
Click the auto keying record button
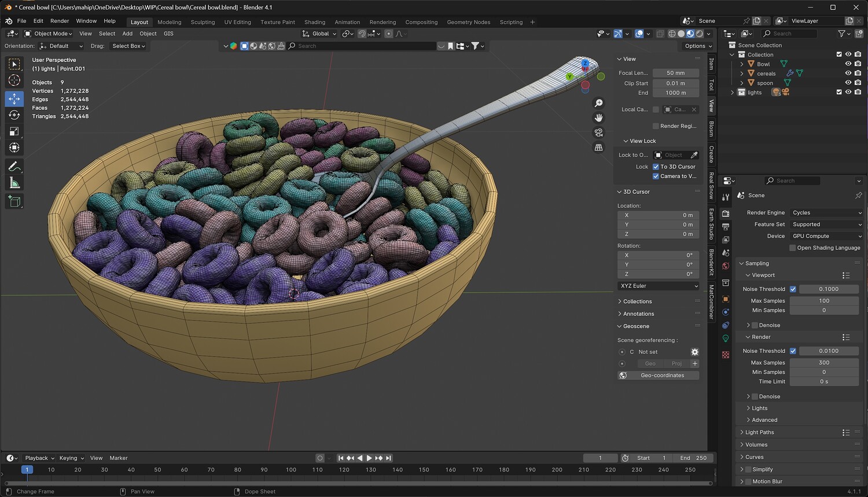(319, 458)
